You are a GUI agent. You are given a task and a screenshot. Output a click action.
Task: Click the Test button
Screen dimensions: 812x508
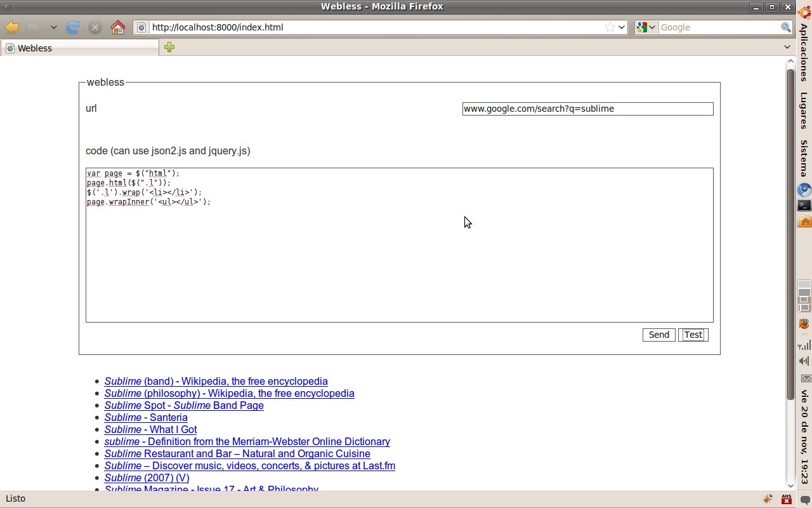point(693,335)
